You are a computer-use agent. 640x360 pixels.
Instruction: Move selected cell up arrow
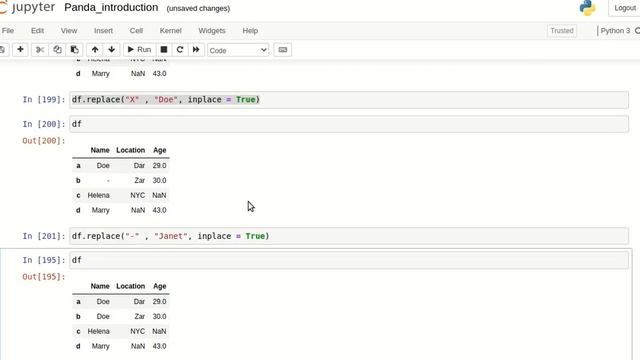click(x=95, y=50)
